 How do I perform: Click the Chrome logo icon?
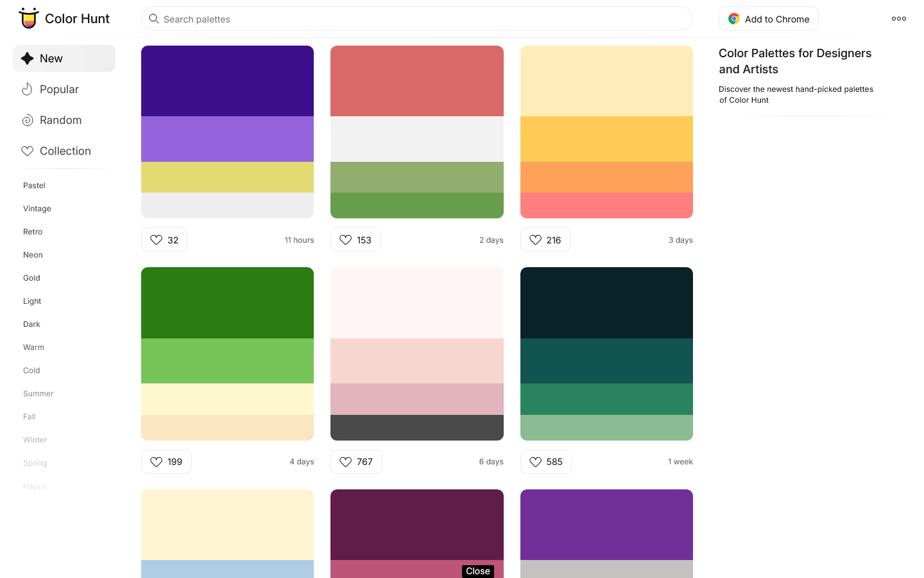[734, 19]
